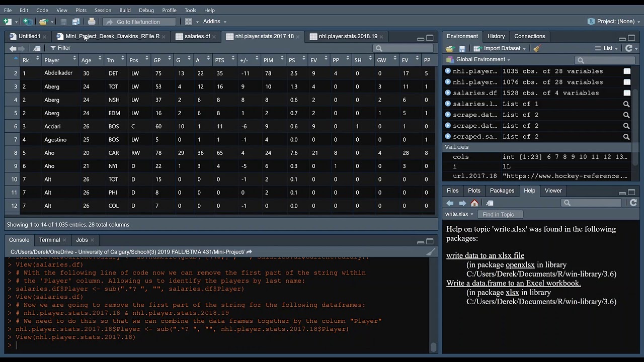View salaries.df table grid icon
This screenshot has height=362, width=644.
[627, 93]
